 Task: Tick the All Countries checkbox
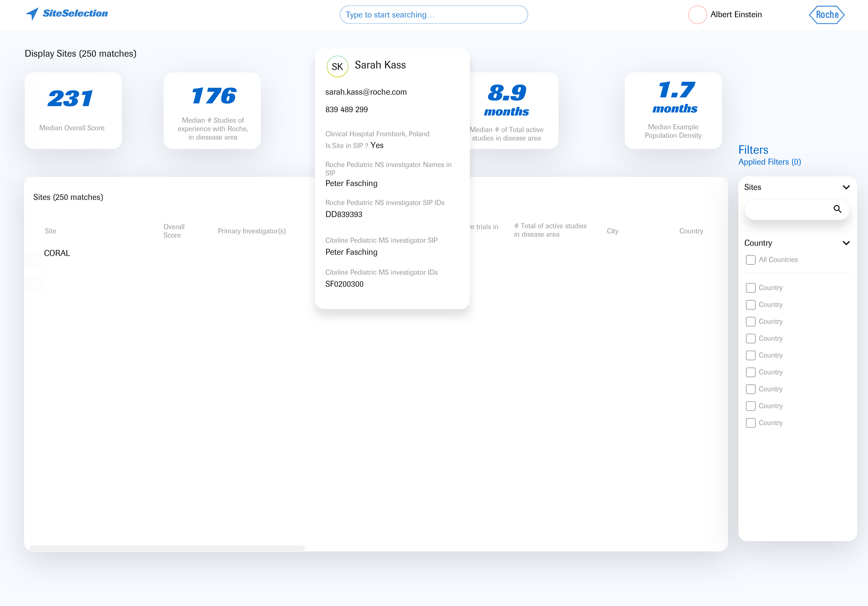pos(751,260)
